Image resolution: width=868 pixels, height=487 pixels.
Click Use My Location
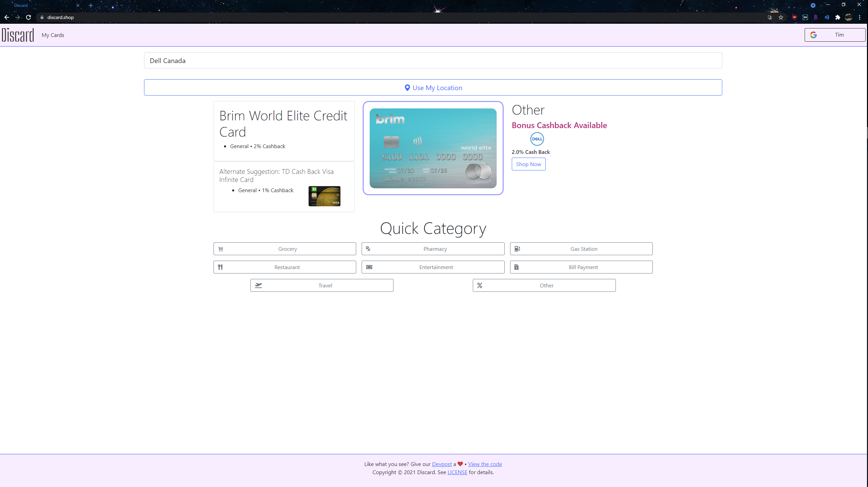(433, 87)
